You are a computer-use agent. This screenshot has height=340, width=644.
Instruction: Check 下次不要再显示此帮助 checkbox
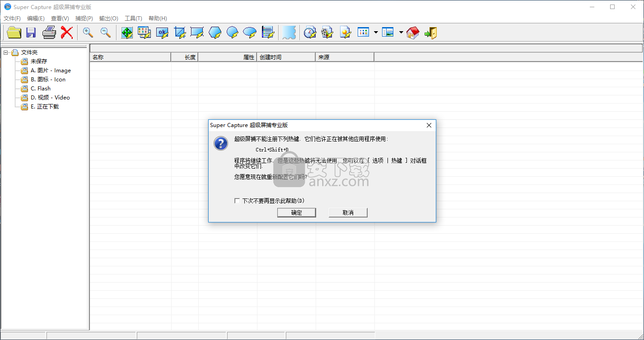(x=237, y=201)
